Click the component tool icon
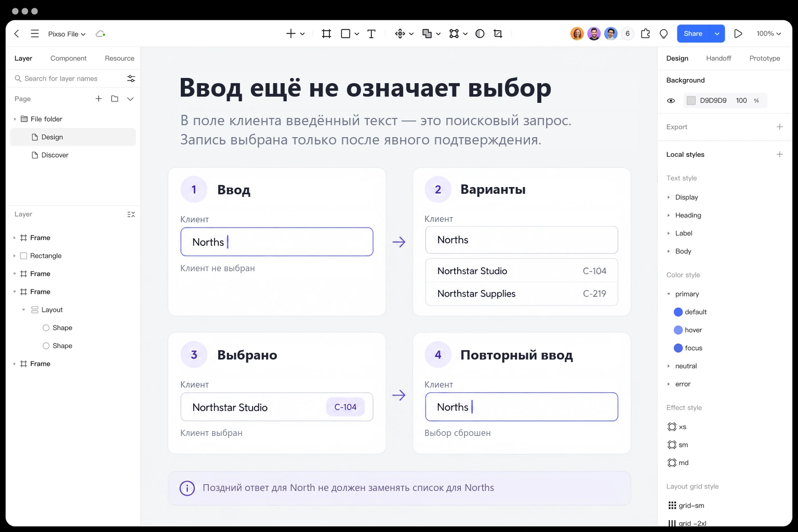 (x=400, y=34)
